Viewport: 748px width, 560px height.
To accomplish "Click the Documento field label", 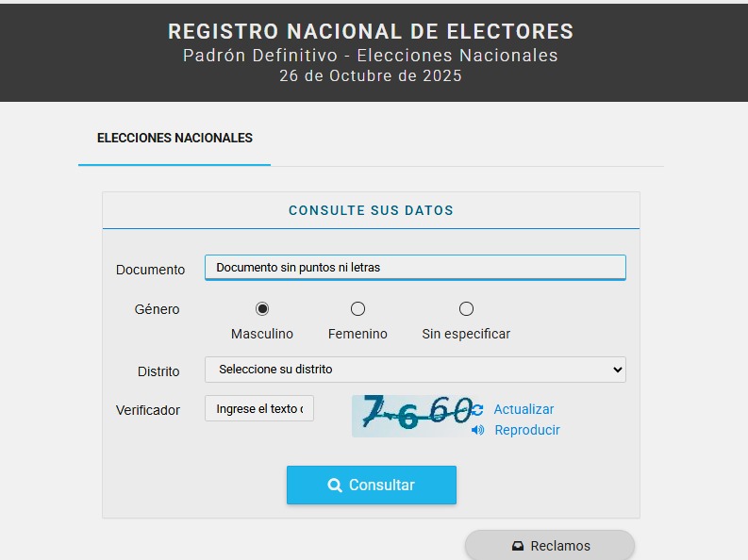I will click(150, 270).
